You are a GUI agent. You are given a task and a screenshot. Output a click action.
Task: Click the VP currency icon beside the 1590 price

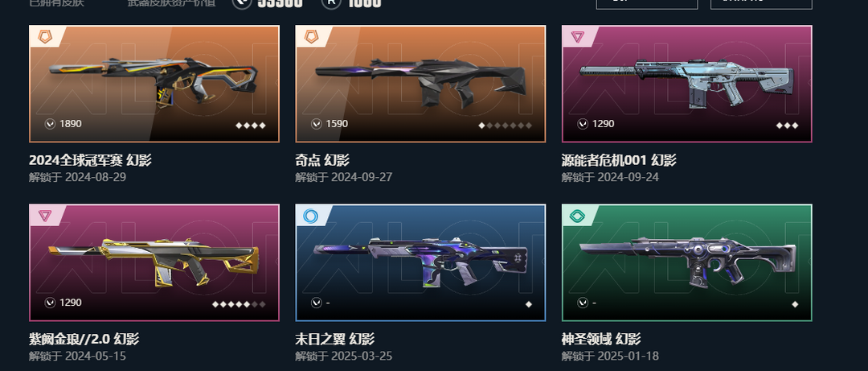[316, 124]
